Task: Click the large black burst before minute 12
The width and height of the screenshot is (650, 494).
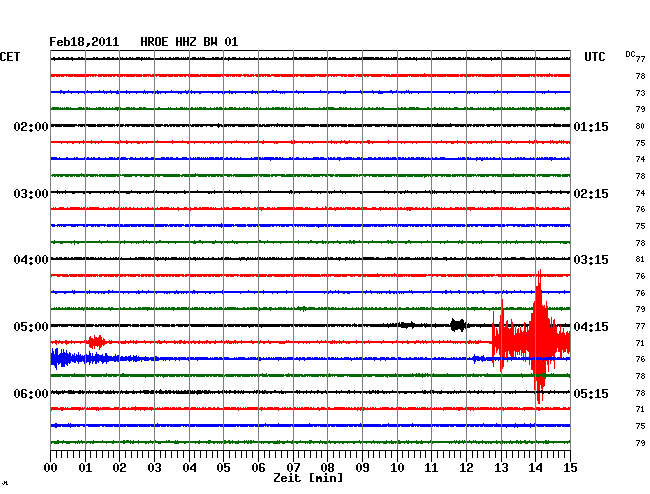Action: tap(458, 325)
